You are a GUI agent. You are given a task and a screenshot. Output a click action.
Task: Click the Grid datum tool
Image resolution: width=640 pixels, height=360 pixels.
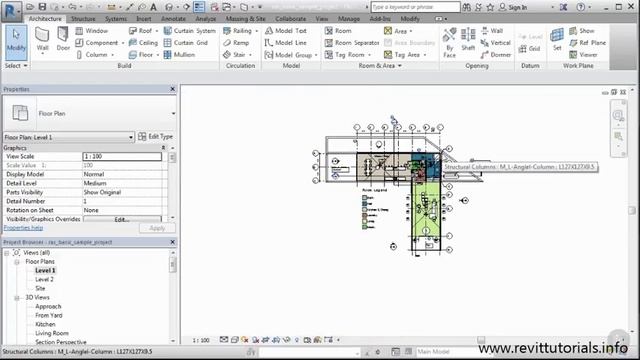(x=529, y=49)
